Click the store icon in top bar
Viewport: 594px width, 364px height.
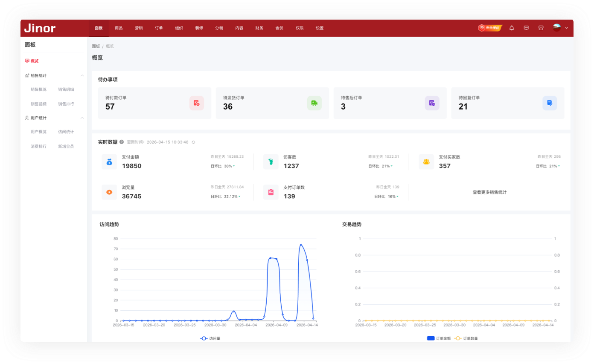click(x=541, y=28)
